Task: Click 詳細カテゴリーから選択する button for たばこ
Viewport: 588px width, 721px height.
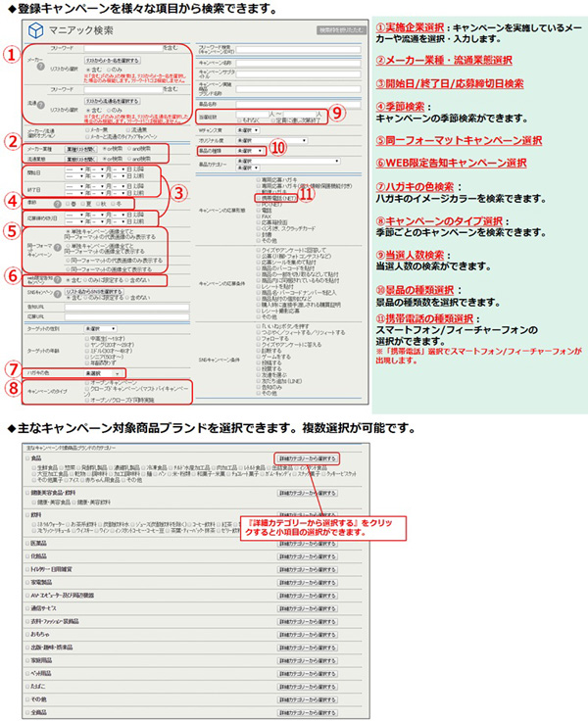Action: click(308, 687)
